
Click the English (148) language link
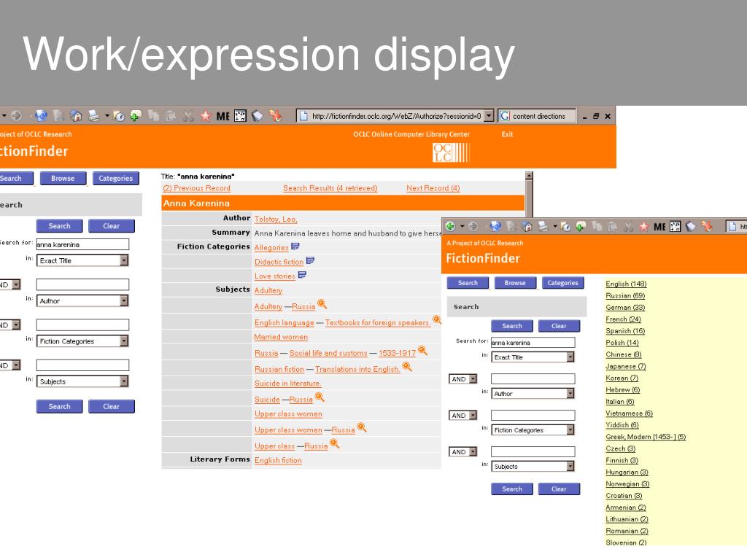click(x=626, y=284)
